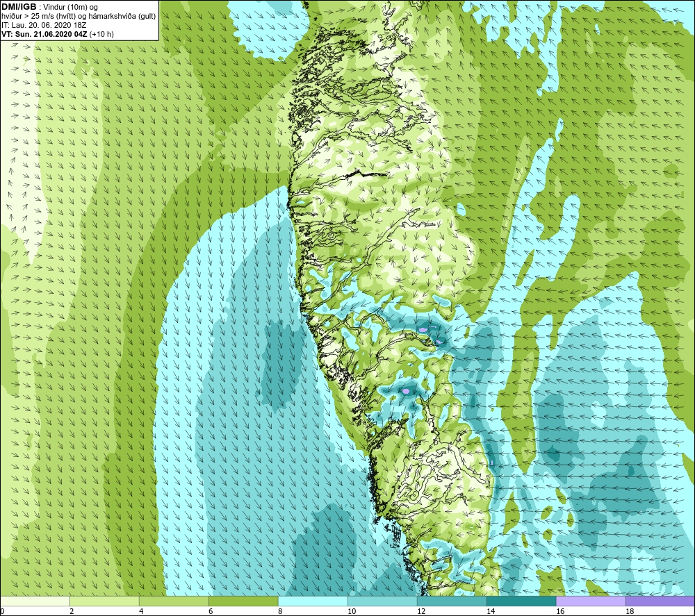The image size is (695, 616).
Task: Click the 6–8 m/s dark green swatch
Action: tap(243, 601)
